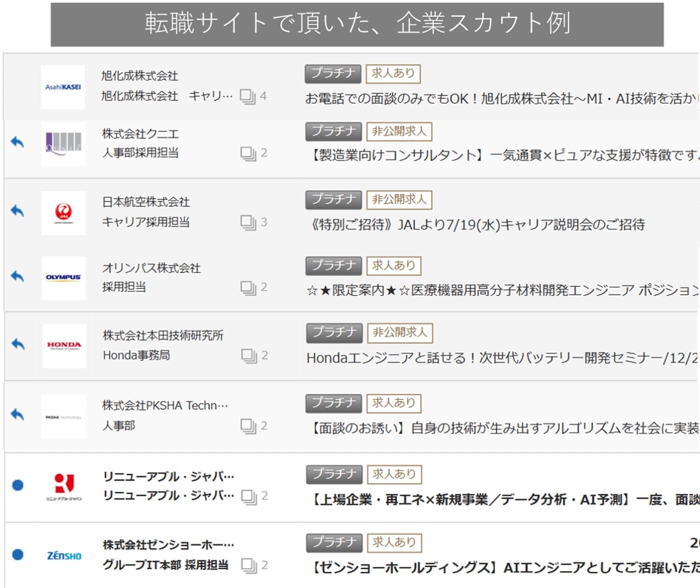Click the replied arrow icon for 株式会社本田技術研究所

click(x=18, y=344)
